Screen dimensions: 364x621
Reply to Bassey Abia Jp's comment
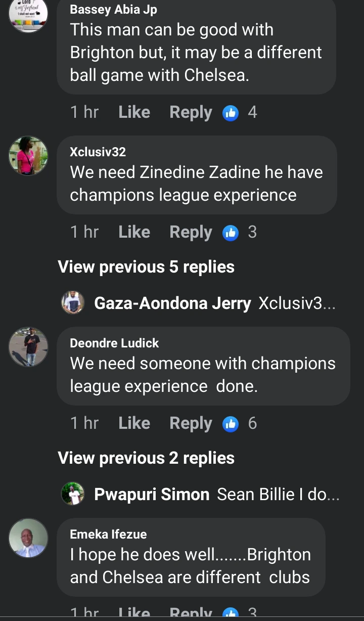[191, 112]
